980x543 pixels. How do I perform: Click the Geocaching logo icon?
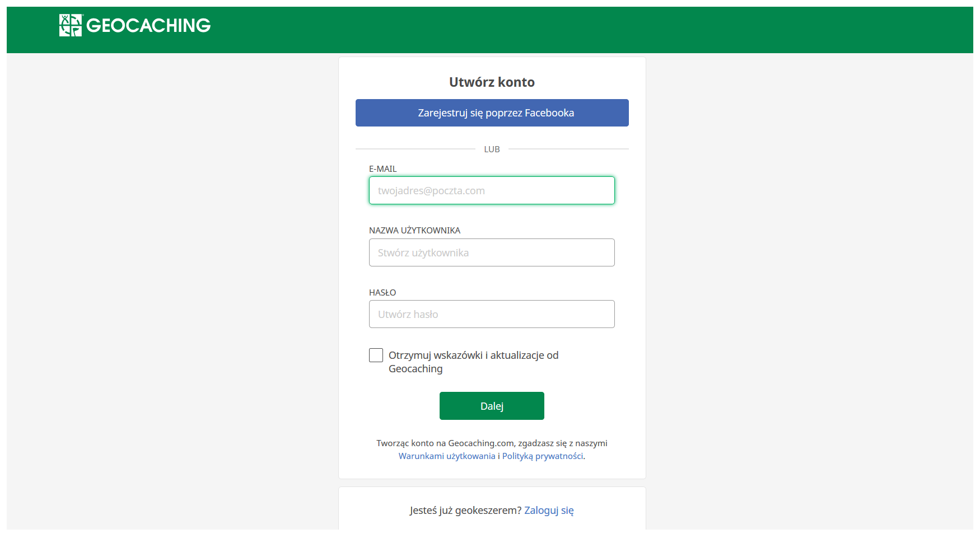coord(71,25)
